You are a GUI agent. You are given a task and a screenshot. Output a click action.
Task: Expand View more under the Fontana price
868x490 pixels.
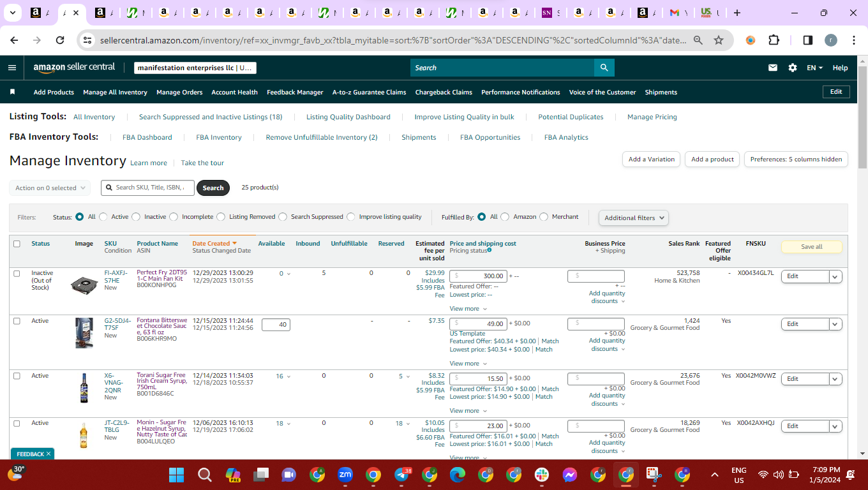pos(468,364)
